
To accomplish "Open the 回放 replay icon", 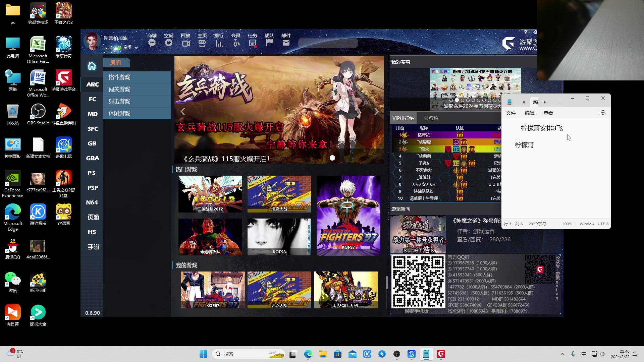I will [x=185, y=43].
